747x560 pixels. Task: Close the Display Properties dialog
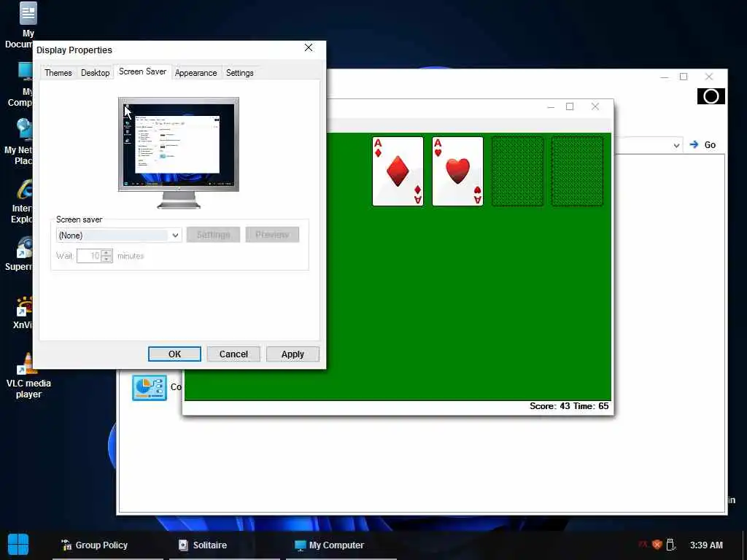pyautogui.click(x=309, y=47)
